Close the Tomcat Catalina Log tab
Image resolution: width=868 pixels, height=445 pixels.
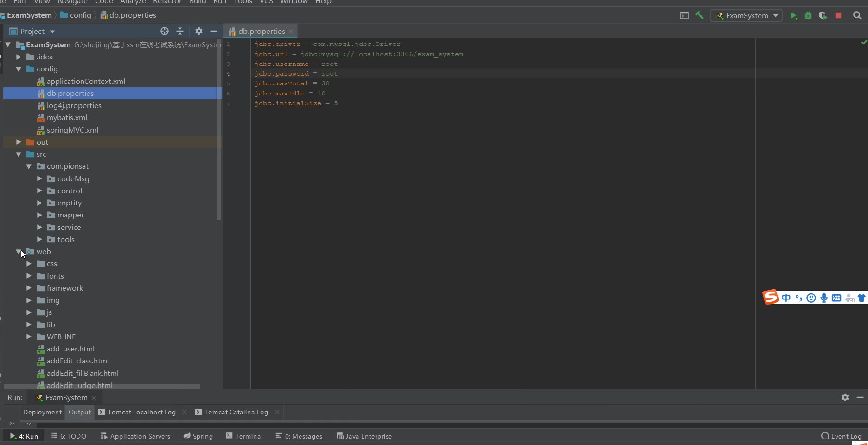click(x=277, y=412)
